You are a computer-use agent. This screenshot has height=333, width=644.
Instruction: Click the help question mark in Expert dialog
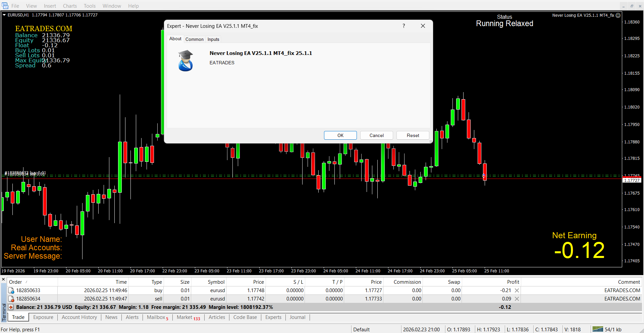pyautogui.click(x=404, y=26)
